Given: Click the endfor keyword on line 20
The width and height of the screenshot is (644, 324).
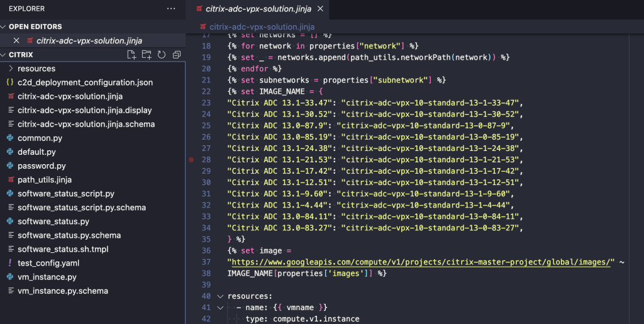Looking at the screenshot, I should click(x=254, y=69).
